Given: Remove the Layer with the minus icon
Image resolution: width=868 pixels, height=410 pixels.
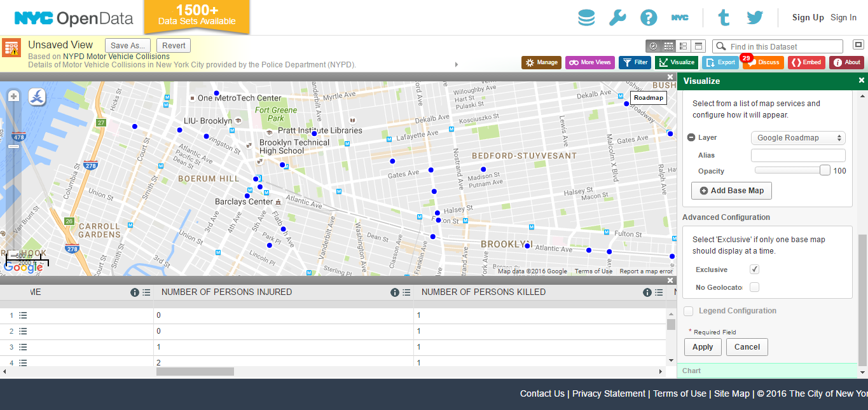Looking at the screenshot, I should (691, 138).
